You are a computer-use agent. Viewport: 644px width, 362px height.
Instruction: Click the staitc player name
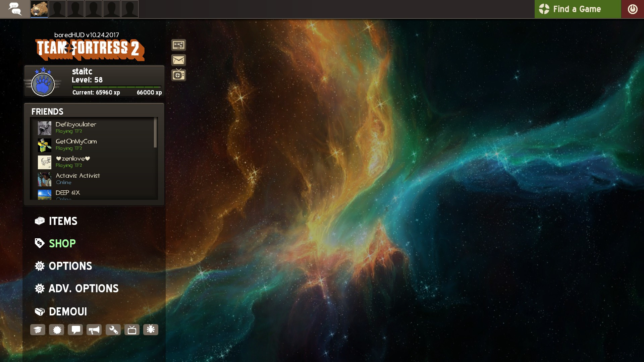pyautogui.click(x=82, y=71)
